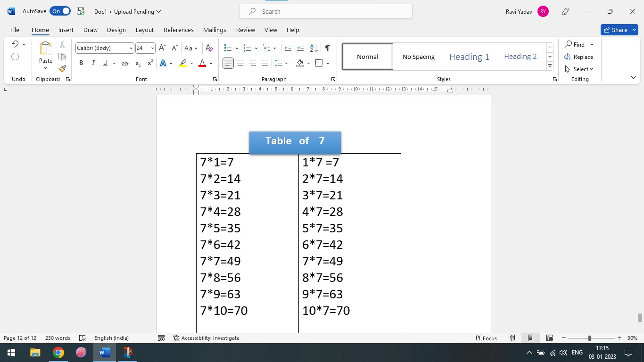Click the Replace button in Editing group

click(579, 57)
